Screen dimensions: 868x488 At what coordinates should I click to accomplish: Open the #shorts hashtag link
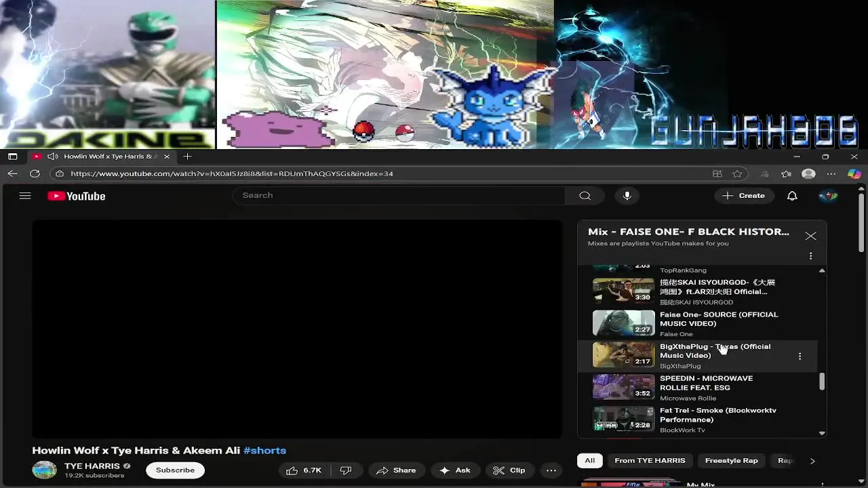click(x=264, y=451)
